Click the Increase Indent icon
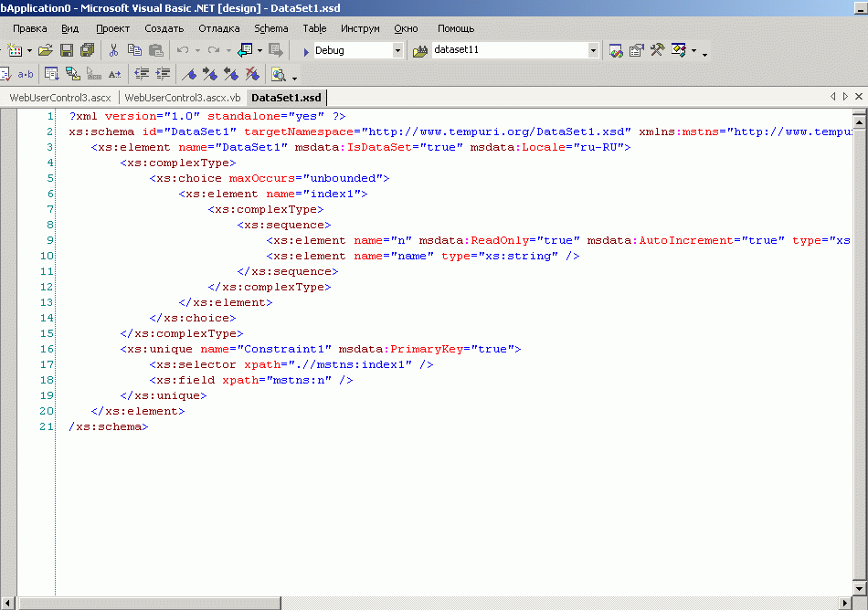Screen dimensions: 868x610 pyautogui.click(x=163, y=74)
